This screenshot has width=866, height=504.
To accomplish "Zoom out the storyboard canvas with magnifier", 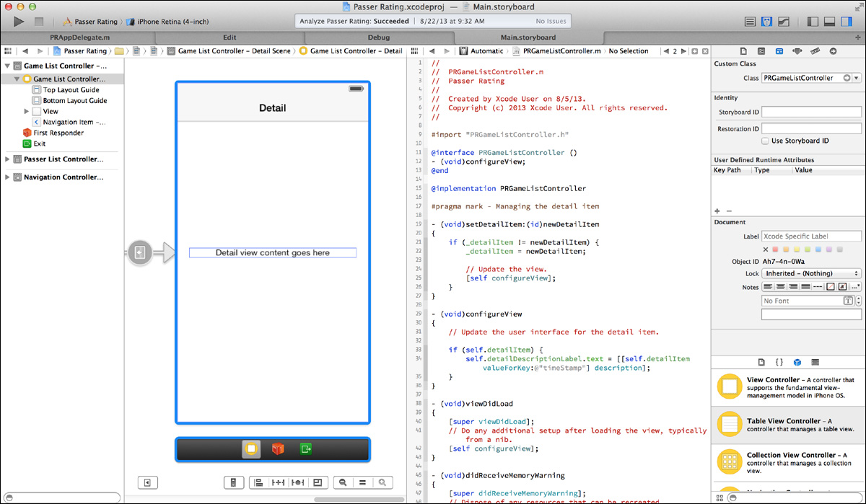I will (x=342, y=482).
